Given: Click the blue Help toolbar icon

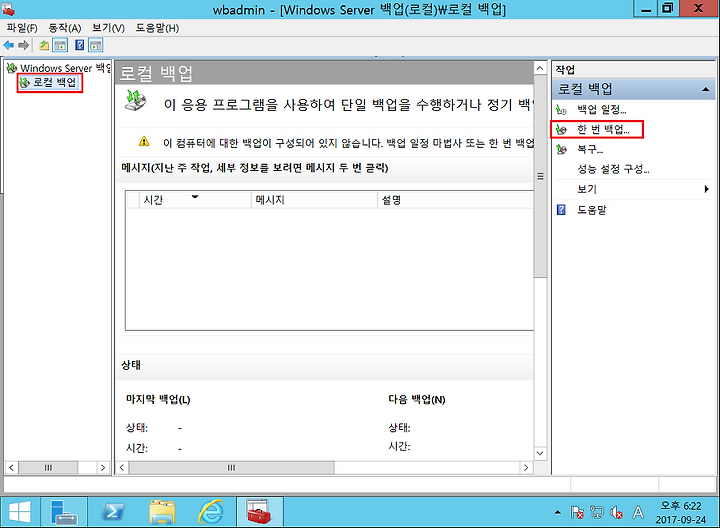Looking at the screenshot, I should pyautogui.click(x=79, y=45).
